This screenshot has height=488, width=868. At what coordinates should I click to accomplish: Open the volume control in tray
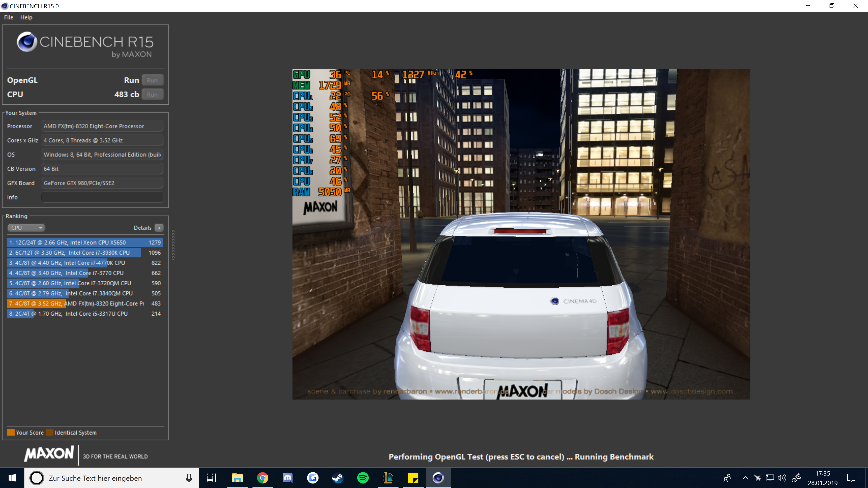782,478
